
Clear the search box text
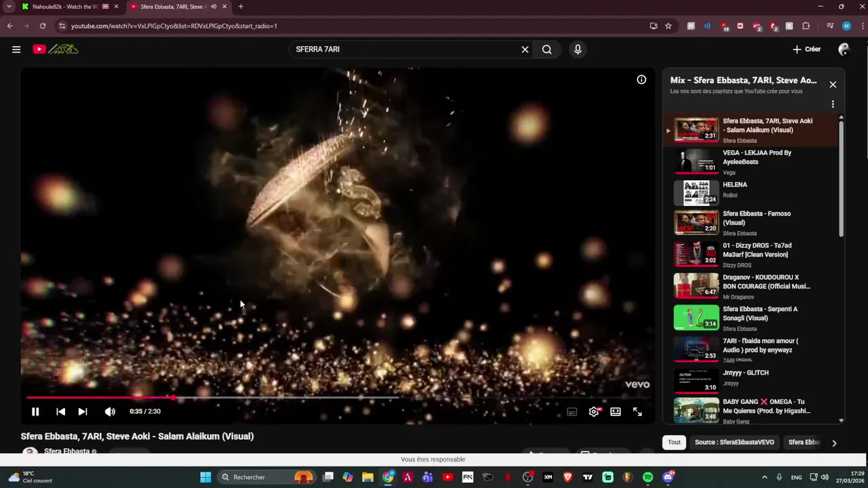(525, 49)
